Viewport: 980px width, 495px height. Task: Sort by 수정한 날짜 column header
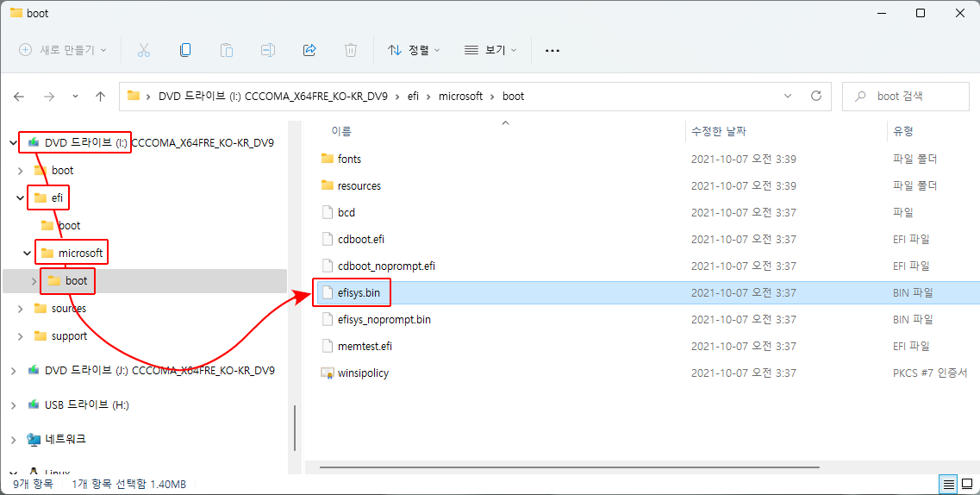(x=718, y=131)
